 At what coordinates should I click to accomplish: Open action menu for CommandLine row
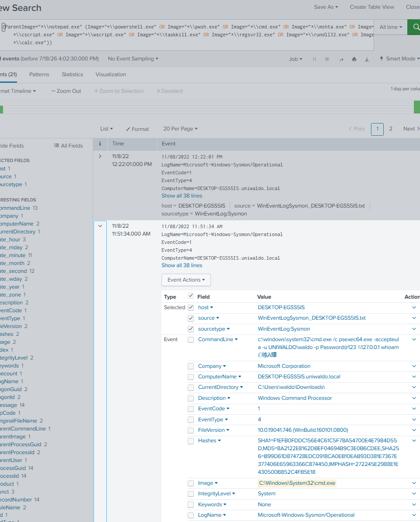(x=414, y=339)
